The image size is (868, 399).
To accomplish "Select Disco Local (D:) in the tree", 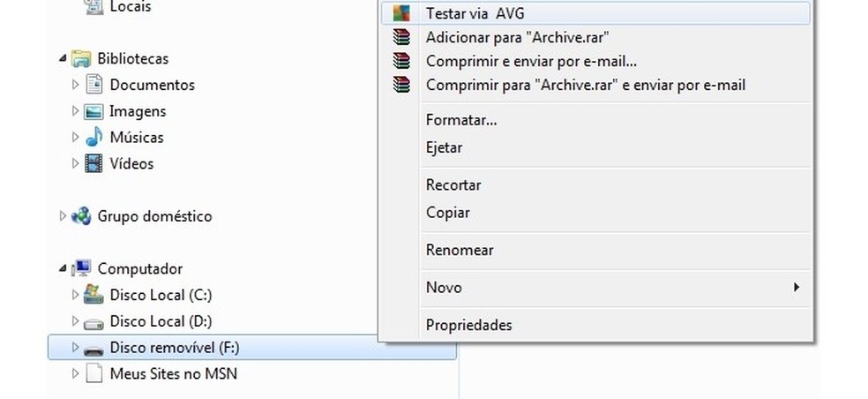I will tap(161, 321).
